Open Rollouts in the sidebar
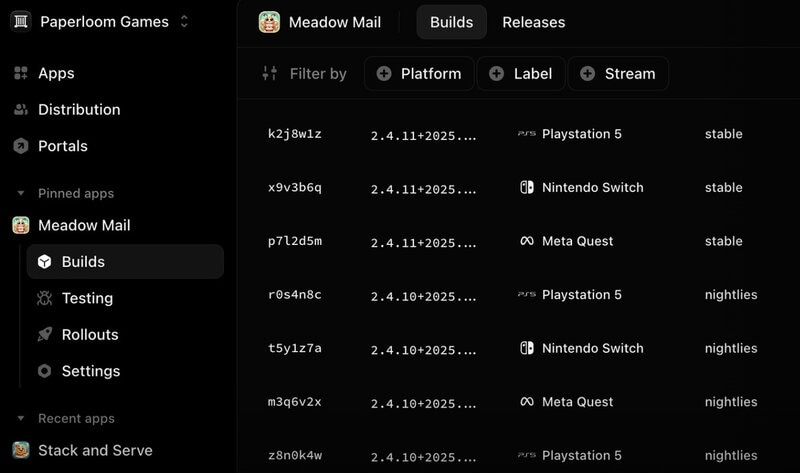Viewport: 800px width, 473px height. [90, 334]
